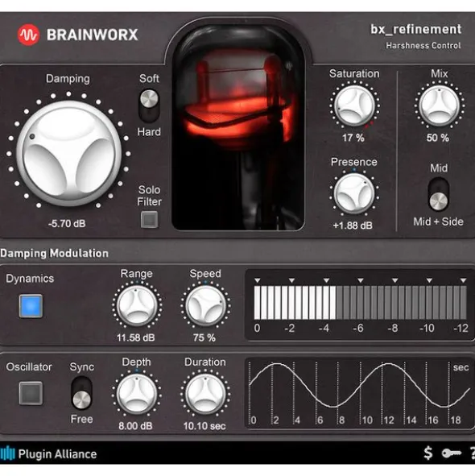Click the Plugin Alliance logo icon
475x476 pixels.
pyautogui.click(x=7, y=453)
